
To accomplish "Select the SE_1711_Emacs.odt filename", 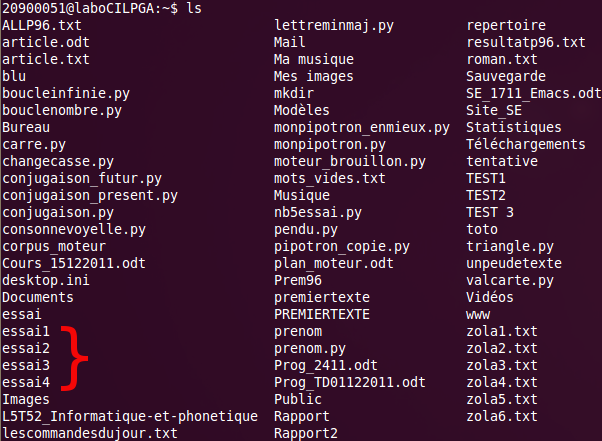I will click(534, 93).
